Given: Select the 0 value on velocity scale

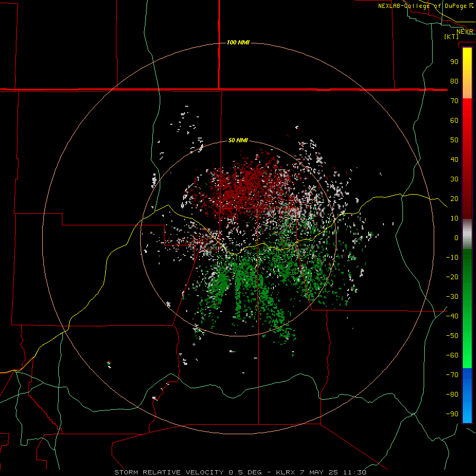Looking at the screenshot, I should (456, 238).
